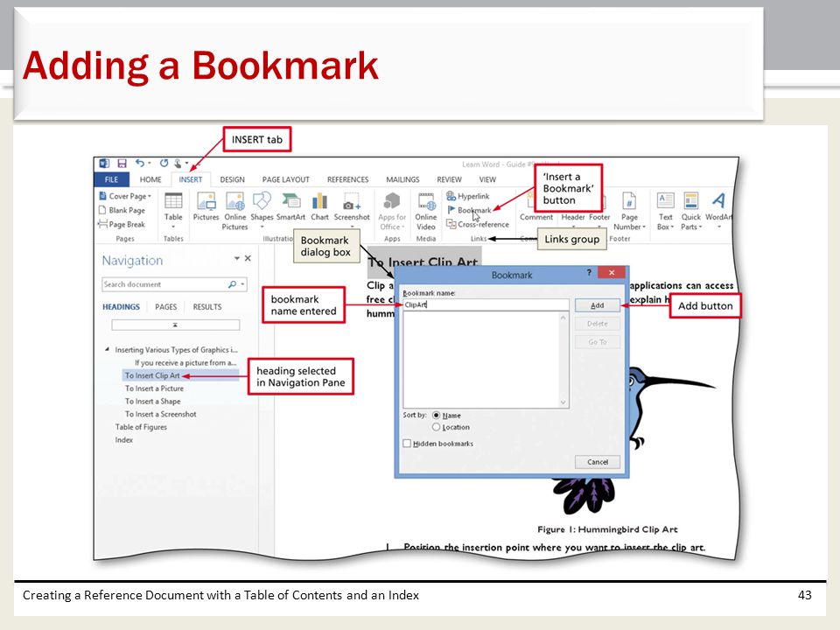Select Sort by Location radio button
The width and height of the screenshot is (840, 630).
tap(436, 427)
